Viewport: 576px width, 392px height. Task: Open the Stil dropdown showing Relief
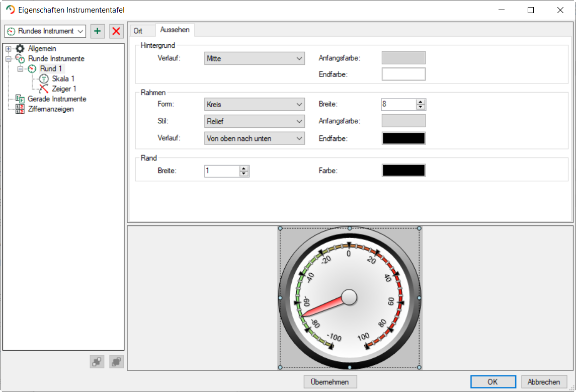click(x=255, y=121)
